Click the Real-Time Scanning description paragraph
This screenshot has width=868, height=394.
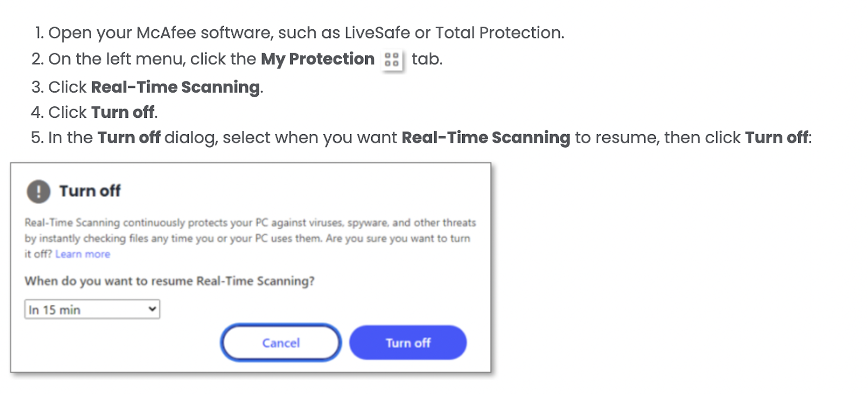[x=250, y=238]
